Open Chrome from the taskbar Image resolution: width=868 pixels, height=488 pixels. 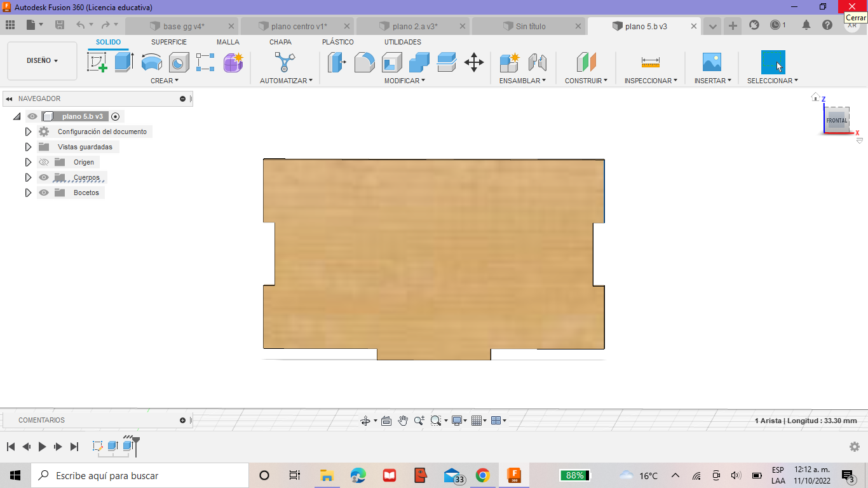[x=483, y=475]
